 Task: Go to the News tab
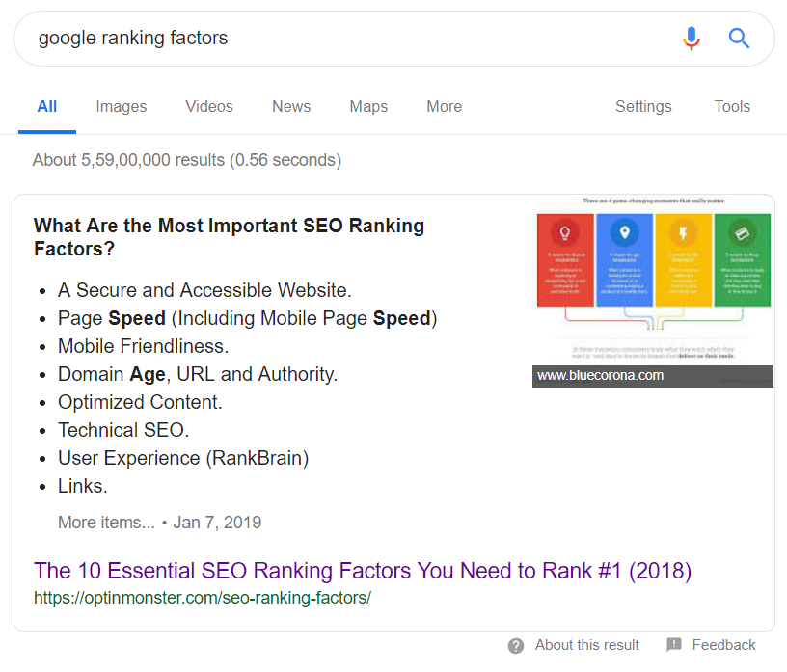(x=291, y=107)
